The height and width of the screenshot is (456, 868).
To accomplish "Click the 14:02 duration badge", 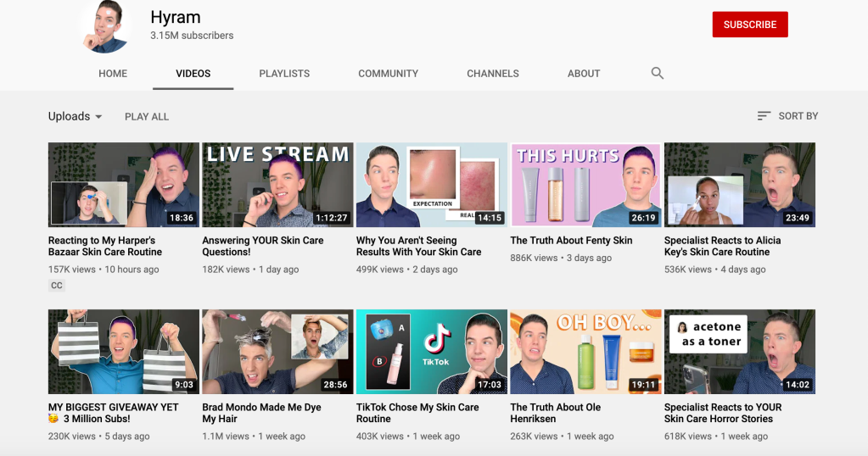I will tap(797, 385).
